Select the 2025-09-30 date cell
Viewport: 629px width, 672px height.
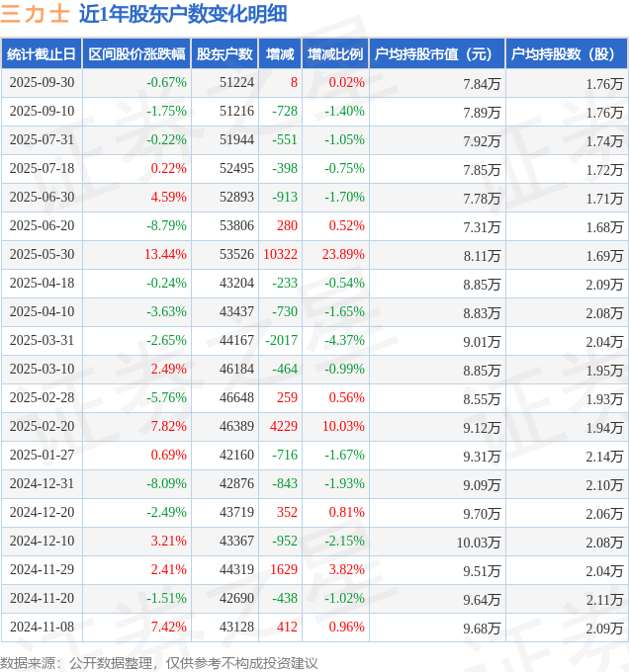point(41,83)
